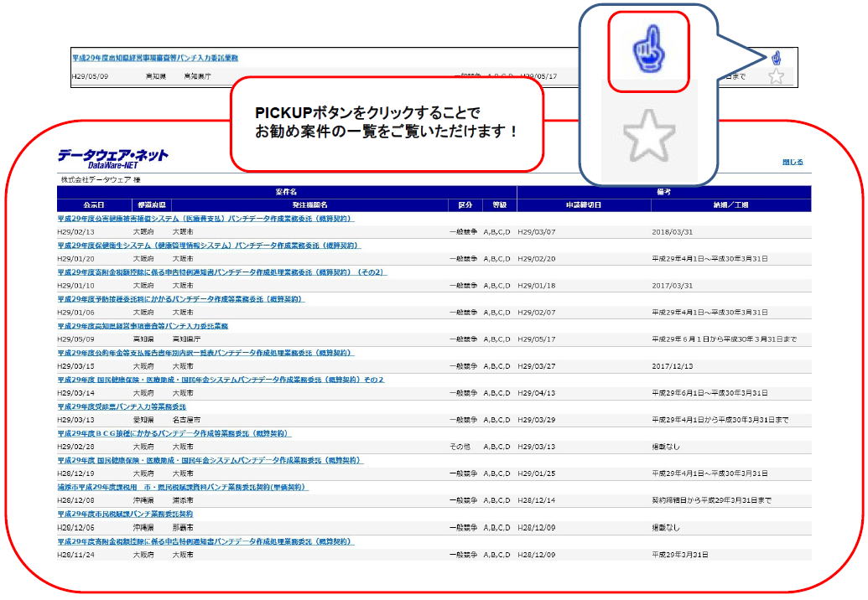Open 高知県経営事項審査等パンチ入力 link in the list
The height and width of the screenshot is (600, 868).
tap(143, 326)
